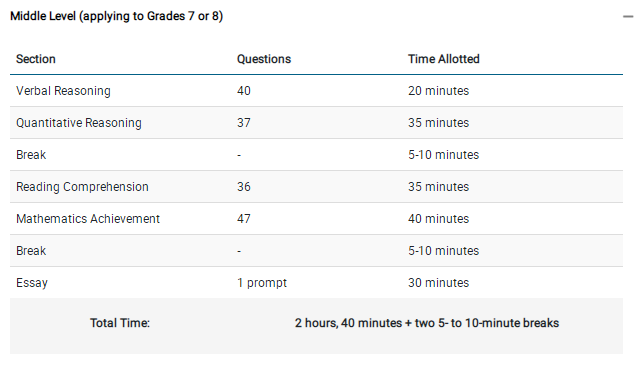Click the Quantitative Reasoning row label

79,123
